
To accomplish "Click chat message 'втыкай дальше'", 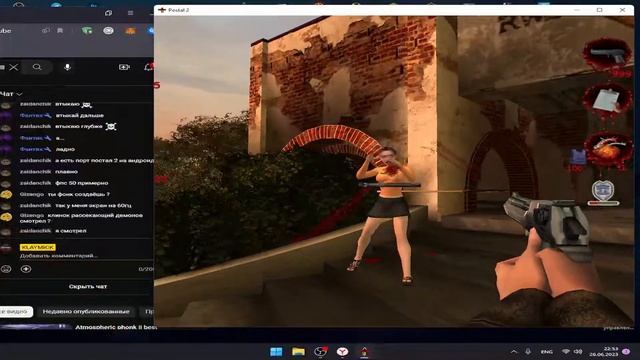I will click(80, 116).
